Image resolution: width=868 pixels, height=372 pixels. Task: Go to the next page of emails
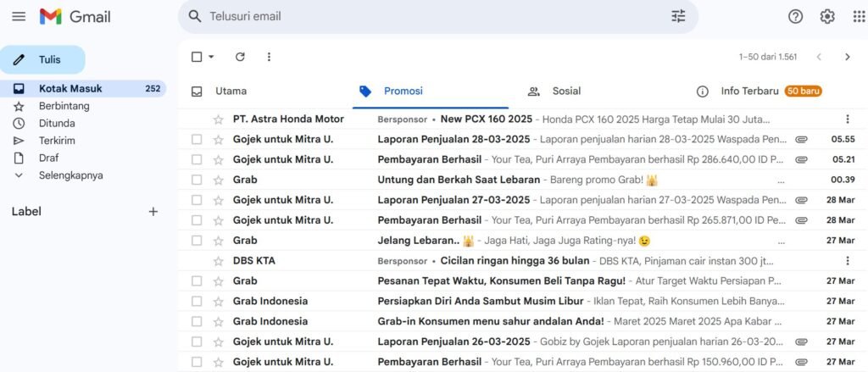pyautogui.click(x=847, y=57)
